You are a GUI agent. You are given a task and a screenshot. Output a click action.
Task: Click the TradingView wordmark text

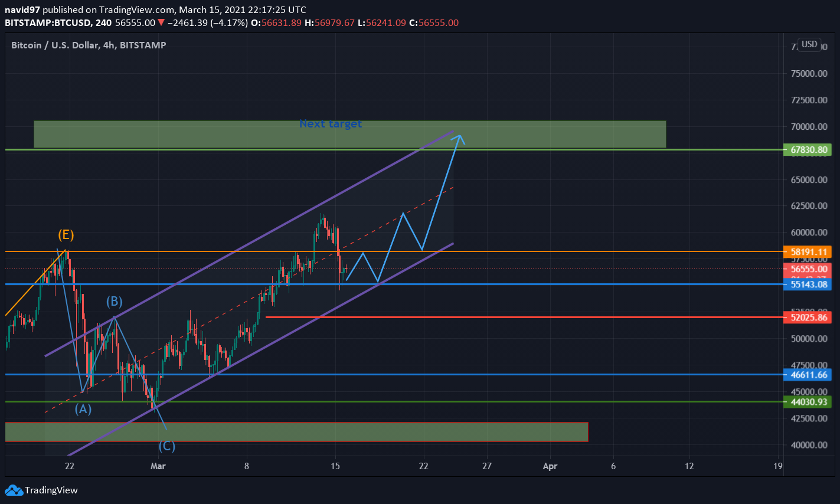pos(51,490)
